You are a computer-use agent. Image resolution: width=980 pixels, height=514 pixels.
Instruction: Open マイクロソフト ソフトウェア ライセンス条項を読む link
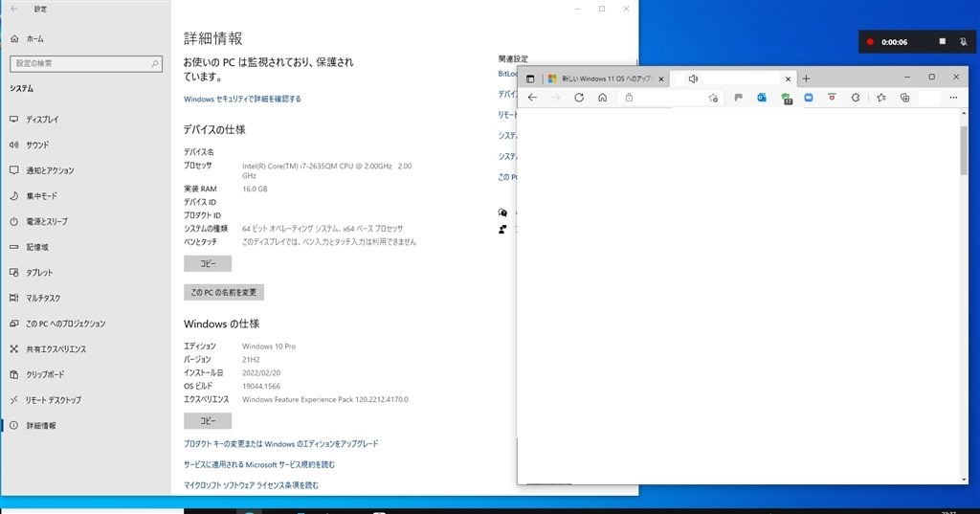[251, 485]
